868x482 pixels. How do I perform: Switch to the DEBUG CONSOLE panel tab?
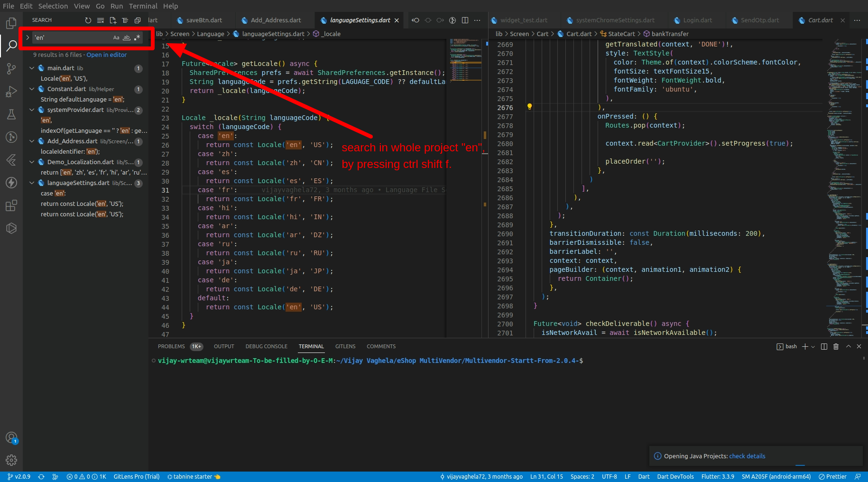(266, 346)
